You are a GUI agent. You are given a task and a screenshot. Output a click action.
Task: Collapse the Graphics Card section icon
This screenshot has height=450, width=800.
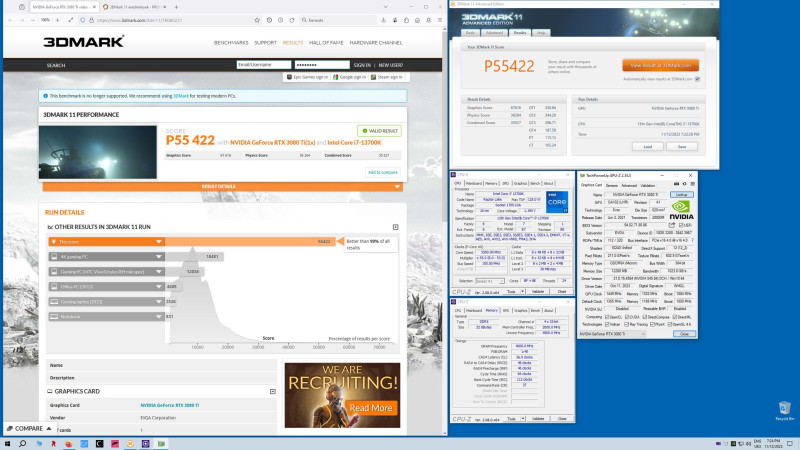(273, 392)
